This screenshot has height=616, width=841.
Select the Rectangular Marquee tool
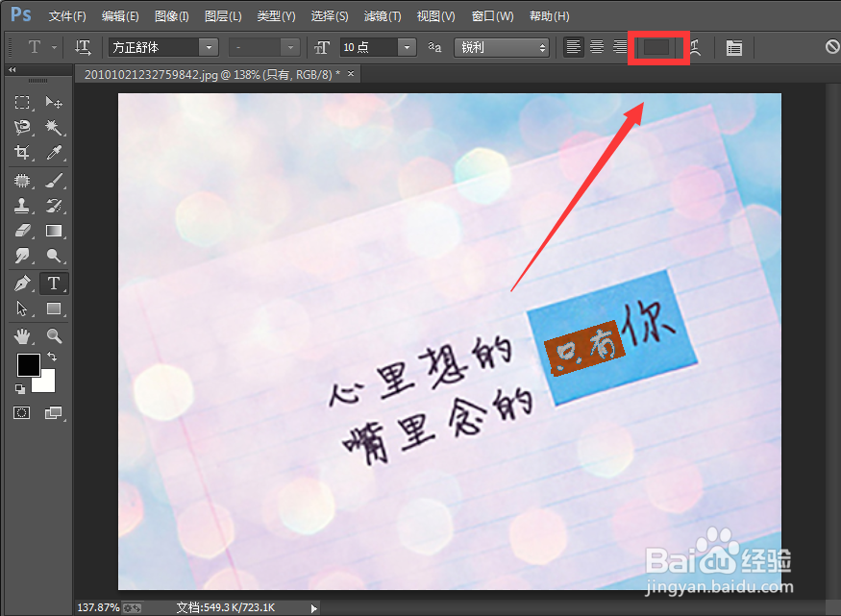(22, 102)
